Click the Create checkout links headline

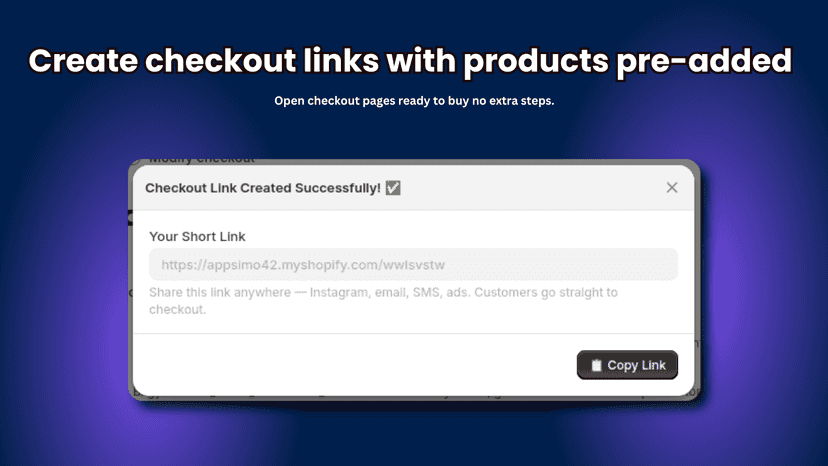coord(410,62)
